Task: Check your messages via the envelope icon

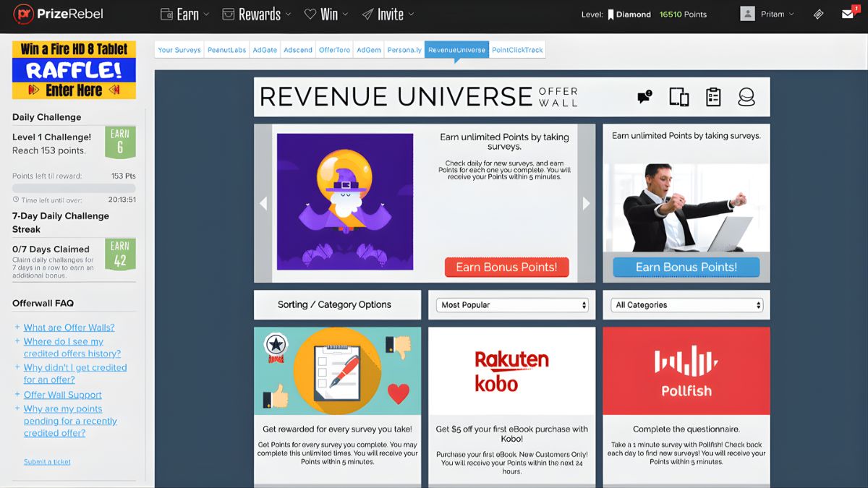Action: [848, 14]
